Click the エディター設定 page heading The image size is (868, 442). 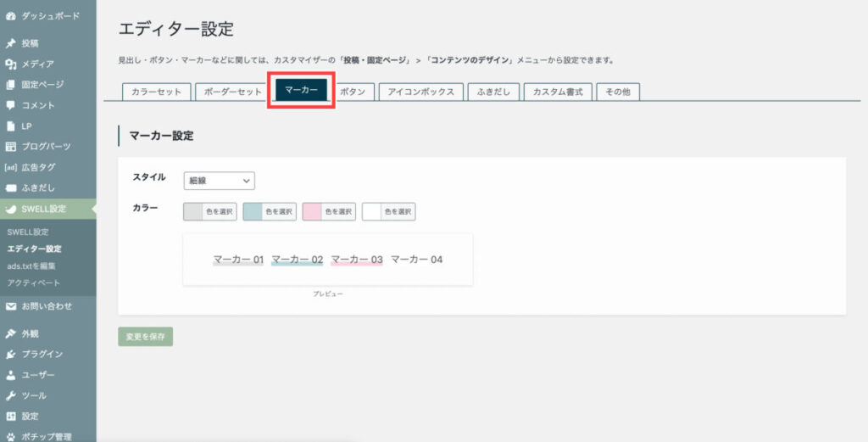[x=176, y=29]
